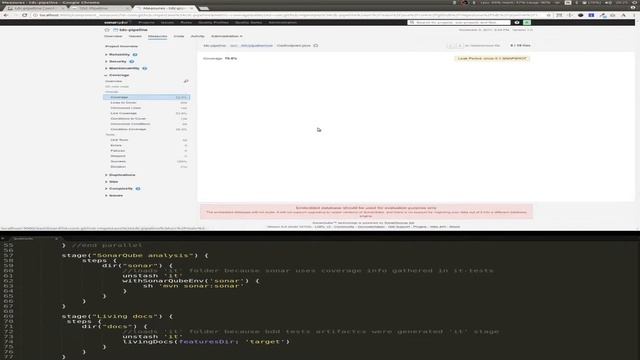
Task: Select the Coverage Overview row
Action: [x=147, y=81]
